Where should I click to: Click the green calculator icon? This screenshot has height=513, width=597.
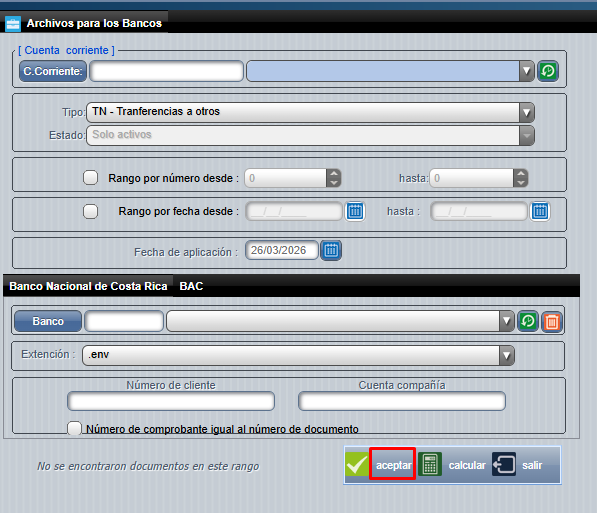click(430, 464)
